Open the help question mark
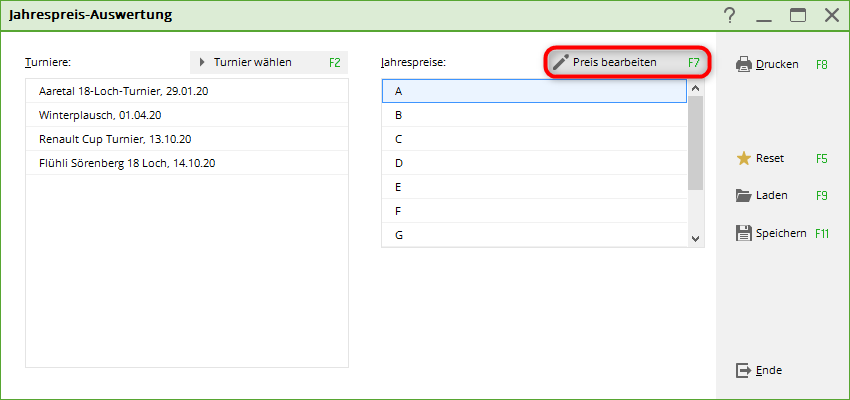Image resolution: width=850 pixels, height=400 pixels. tap(730, 15)
